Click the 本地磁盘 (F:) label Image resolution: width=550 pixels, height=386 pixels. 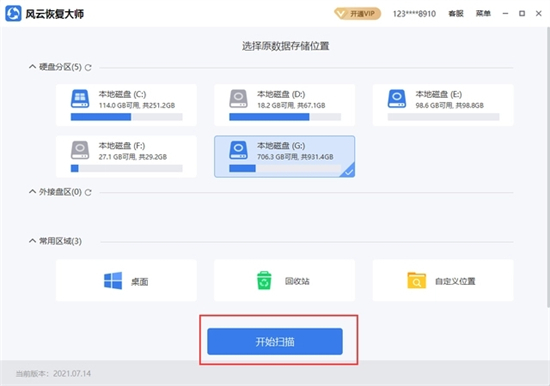click(122, 146)
